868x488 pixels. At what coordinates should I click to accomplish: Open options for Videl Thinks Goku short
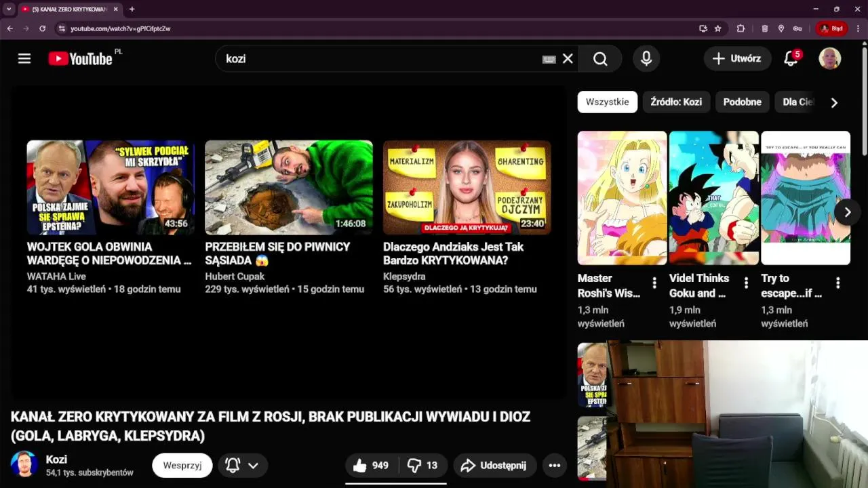pos(746,283)
